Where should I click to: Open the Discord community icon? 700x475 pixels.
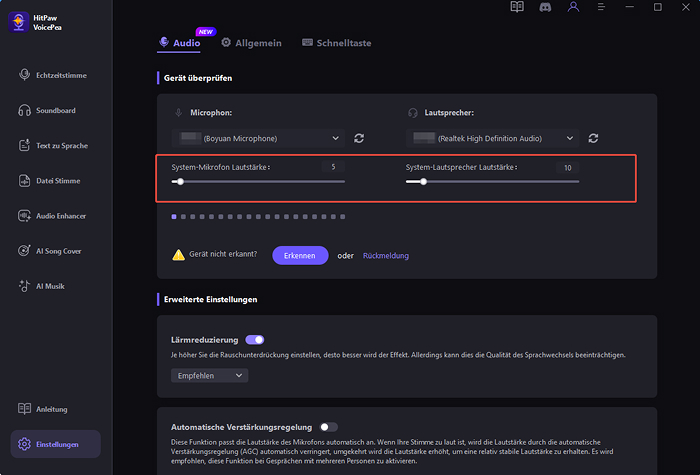(545, 7)
